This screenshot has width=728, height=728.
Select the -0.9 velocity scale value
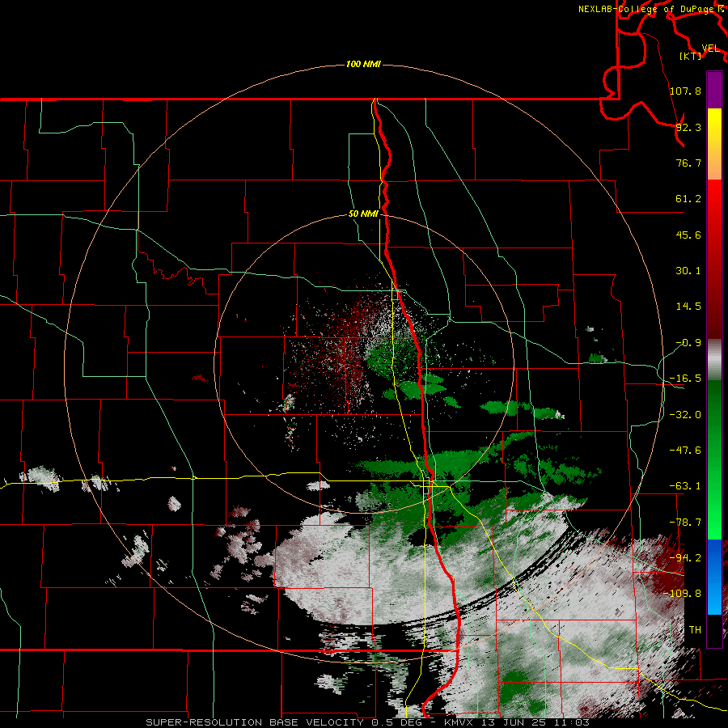[x=688, y=343]
